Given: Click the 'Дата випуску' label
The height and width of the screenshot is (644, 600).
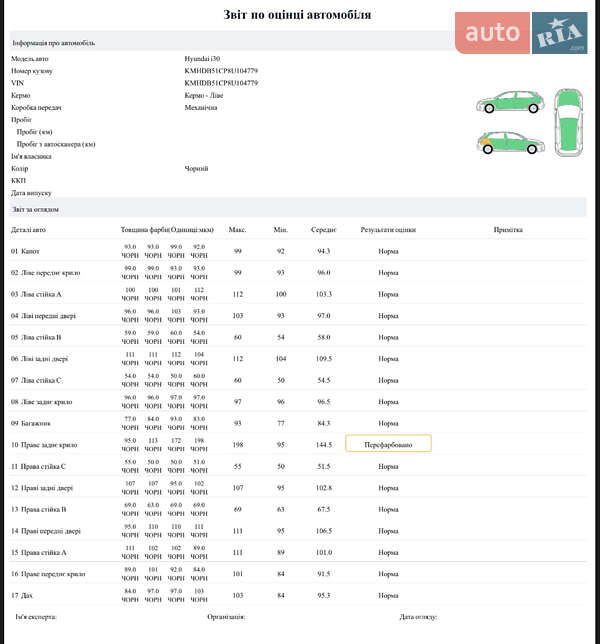Looking at the screenshot, I should (x=31, y=193).
